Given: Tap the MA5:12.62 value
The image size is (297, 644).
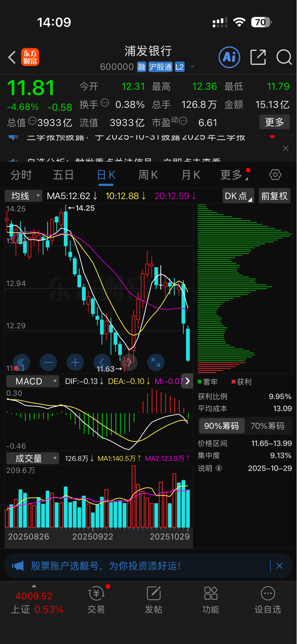Looking at the screenshot, I should (72, 196).
